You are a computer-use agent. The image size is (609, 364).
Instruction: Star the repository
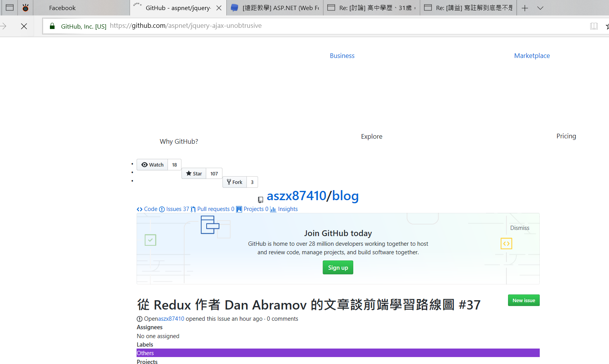click(x=194, y=173)
